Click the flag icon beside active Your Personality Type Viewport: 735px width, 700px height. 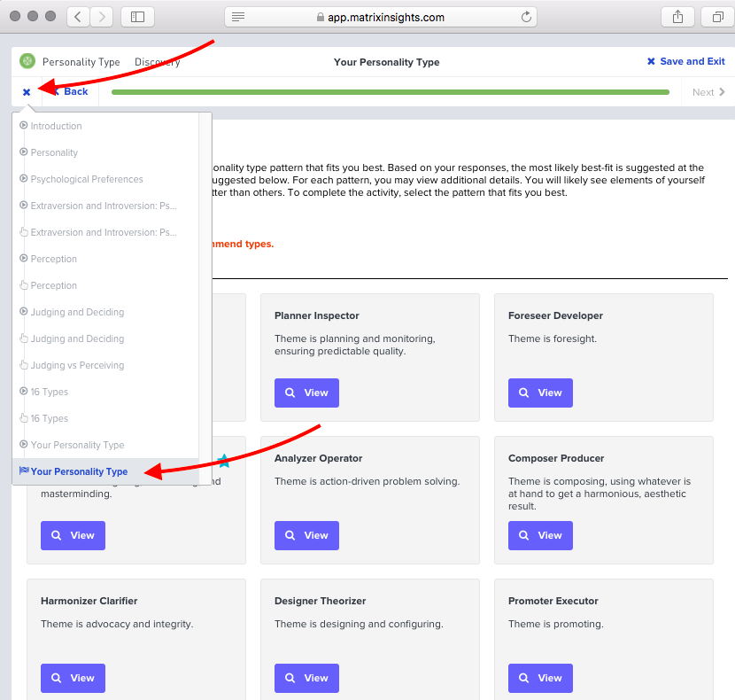(23, 471)
